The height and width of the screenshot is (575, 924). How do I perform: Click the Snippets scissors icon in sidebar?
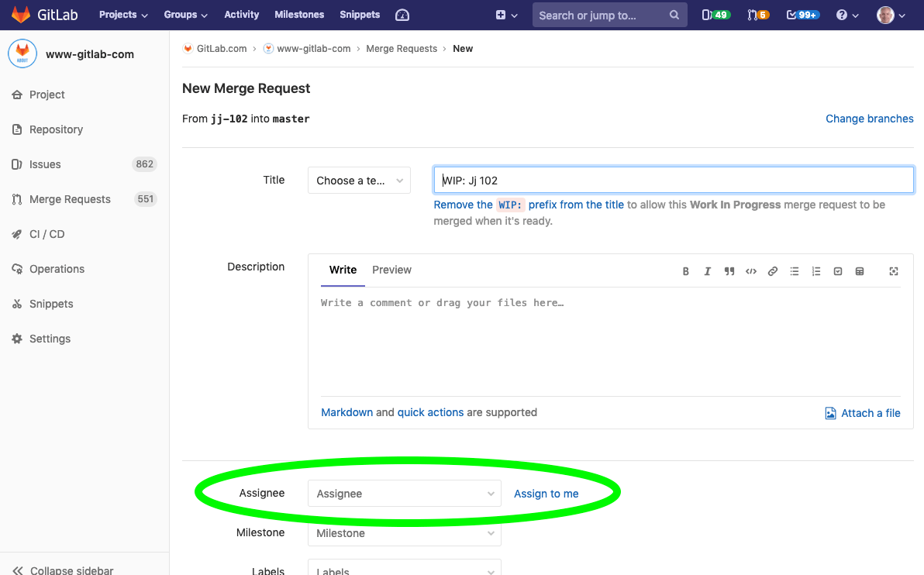(x=17, y=304)
